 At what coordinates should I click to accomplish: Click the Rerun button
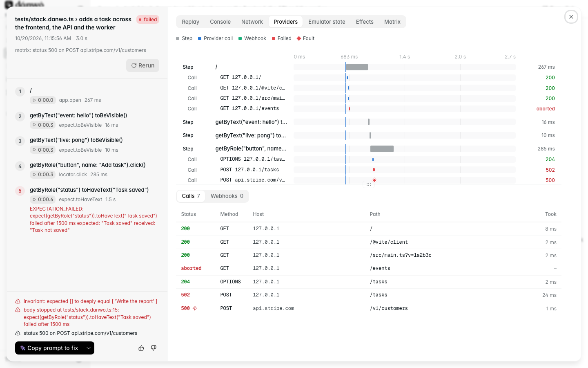point(143,65)
